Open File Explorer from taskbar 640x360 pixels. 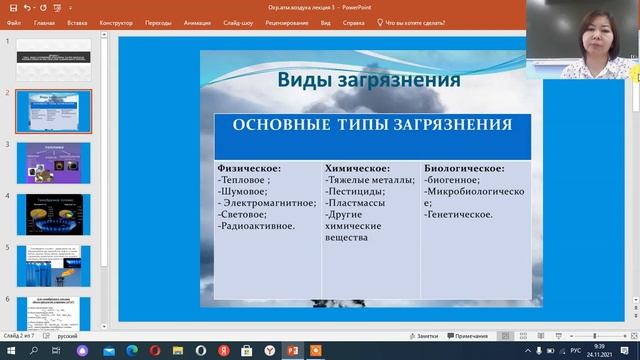(x=178, y=351)
